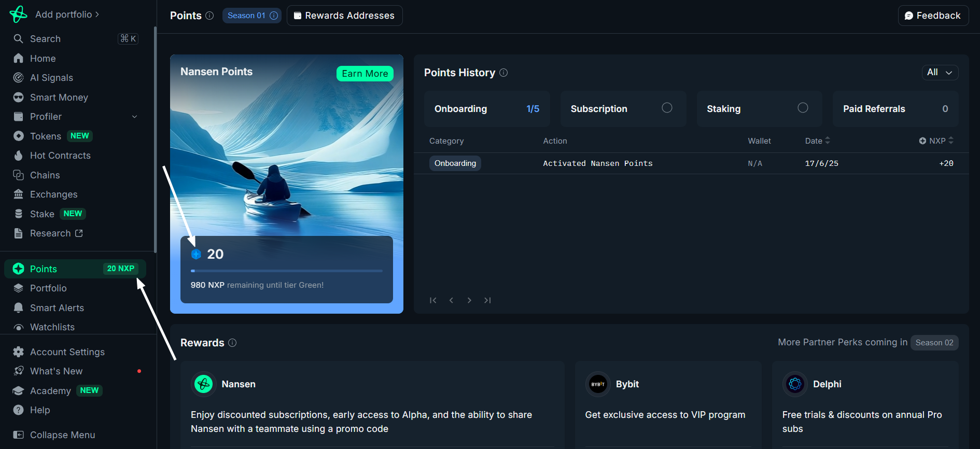The image size is (980, 449).
Task: Click the Points History info icon
Action: tap(503, 73)
